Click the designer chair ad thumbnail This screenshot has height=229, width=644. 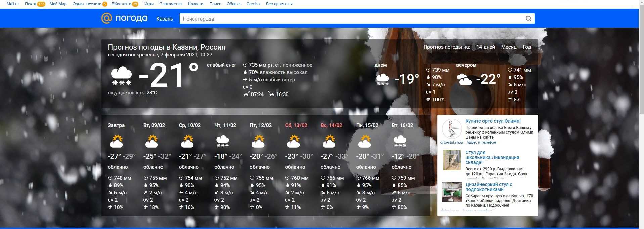pyautogui.click(x=452, y=192)
